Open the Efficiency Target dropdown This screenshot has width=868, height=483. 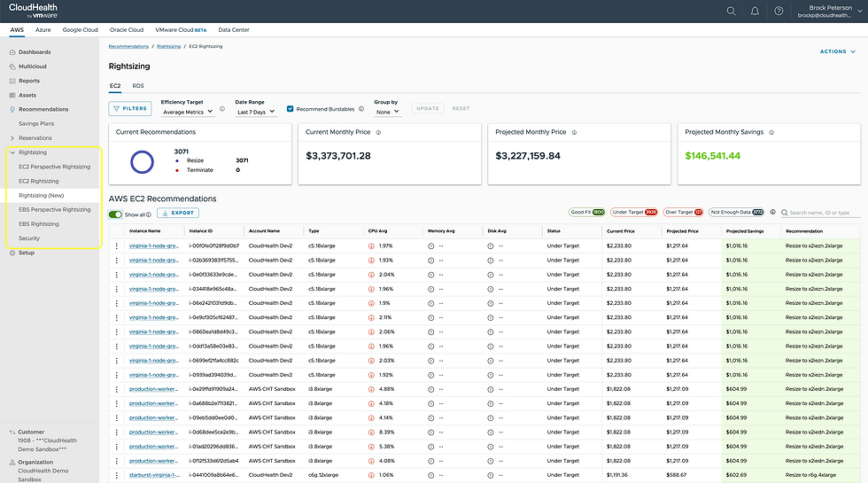(x=187, y=112)
